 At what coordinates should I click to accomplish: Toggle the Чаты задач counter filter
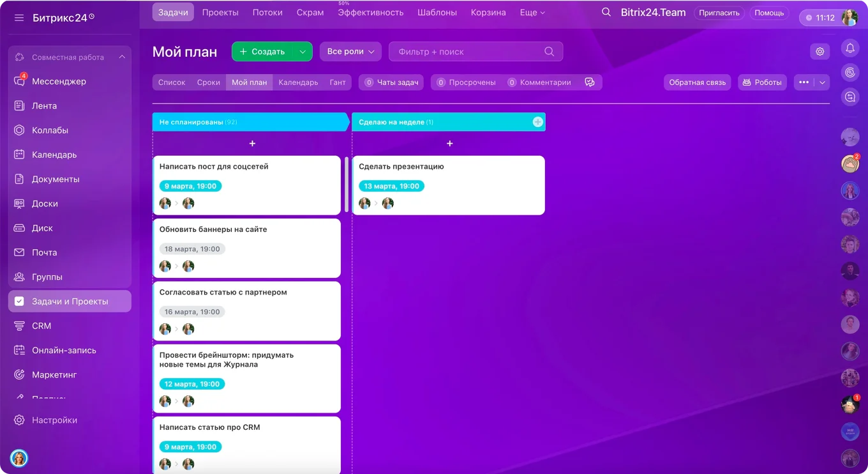(391, 82)
